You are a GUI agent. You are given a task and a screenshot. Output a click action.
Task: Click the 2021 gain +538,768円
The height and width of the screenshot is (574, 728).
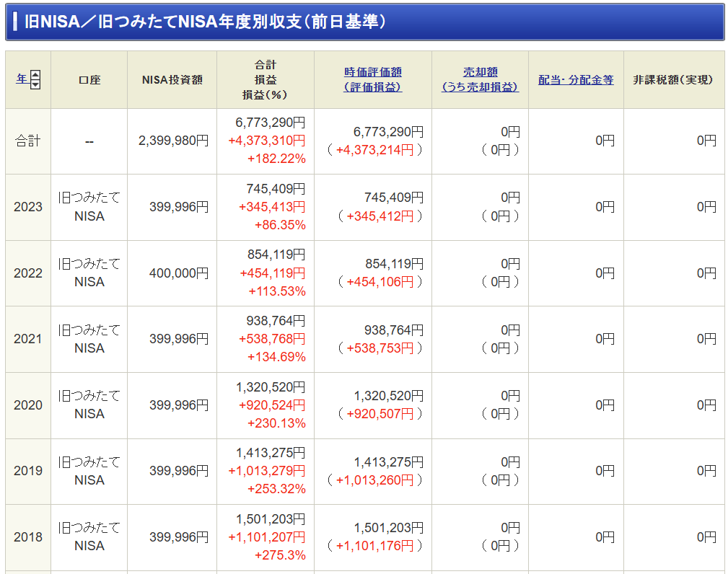pyautogui.click(x=272, y=339)
